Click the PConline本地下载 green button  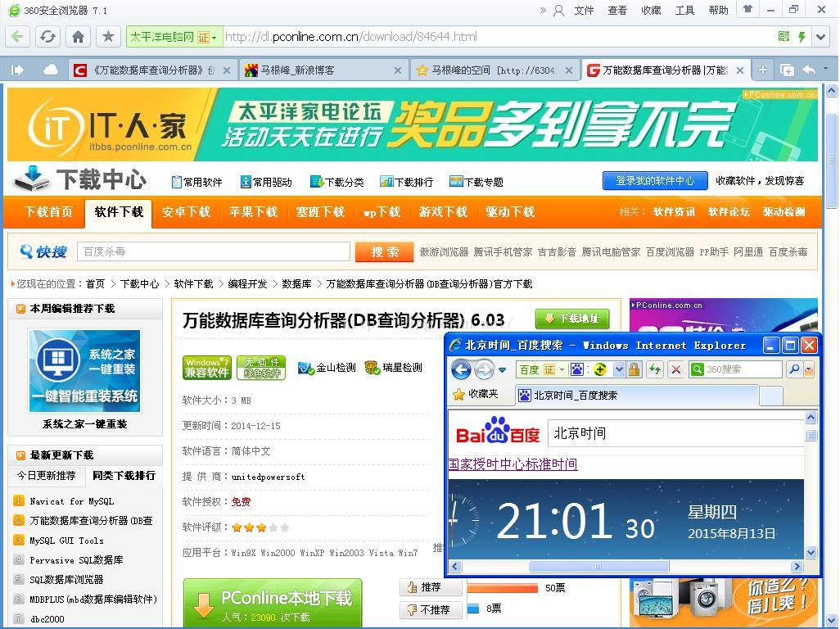coord(273,604)
